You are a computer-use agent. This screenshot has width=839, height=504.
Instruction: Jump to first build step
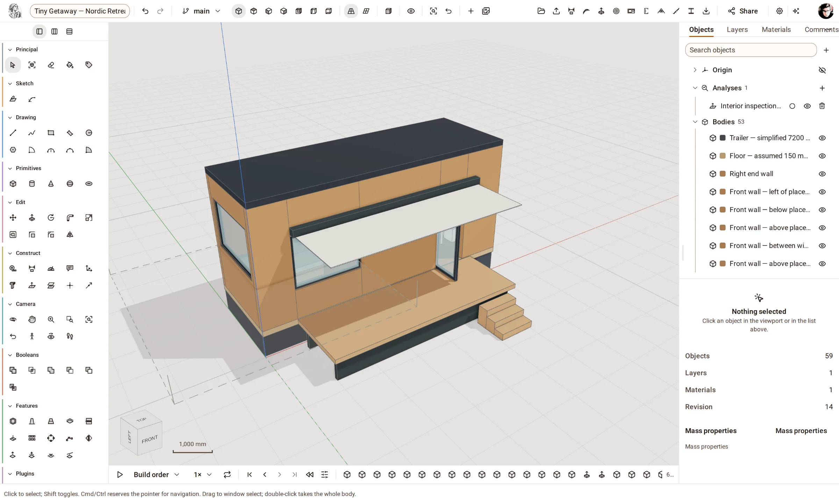(250, 475)
